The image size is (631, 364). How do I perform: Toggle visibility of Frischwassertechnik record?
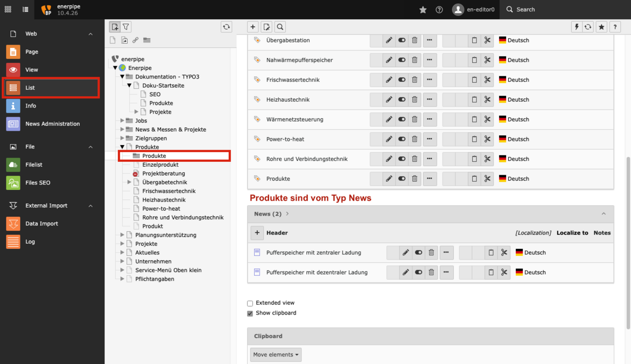(402, 80)
